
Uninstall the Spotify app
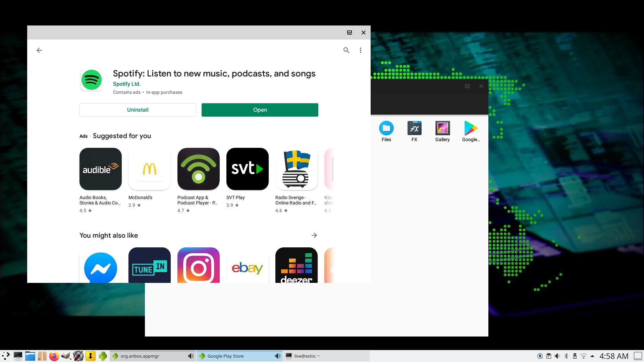[138, 110]
